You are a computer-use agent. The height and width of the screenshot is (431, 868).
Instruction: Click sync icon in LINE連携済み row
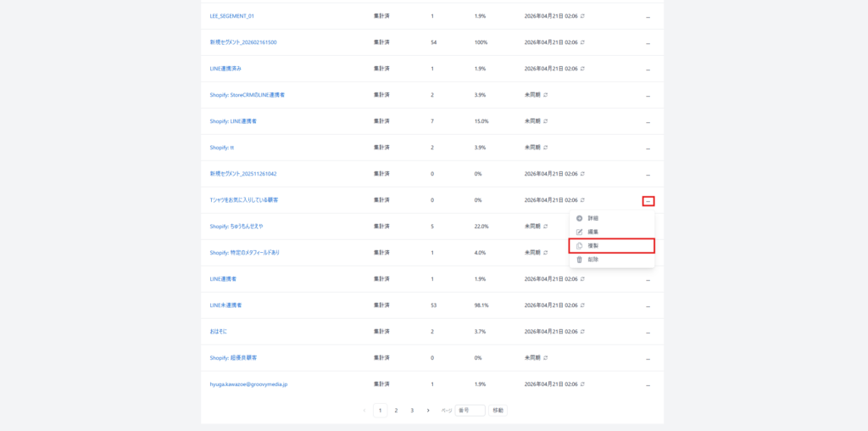pyautogui.click(x=582, y=69)
